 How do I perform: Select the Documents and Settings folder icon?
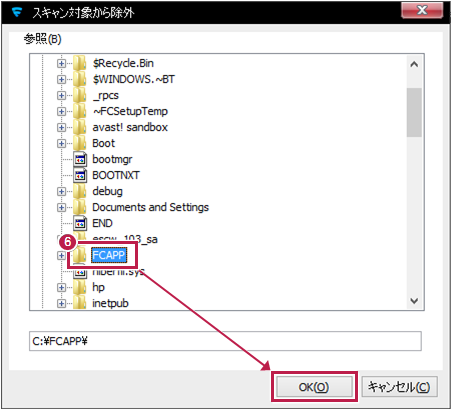[x=80, y=207]
